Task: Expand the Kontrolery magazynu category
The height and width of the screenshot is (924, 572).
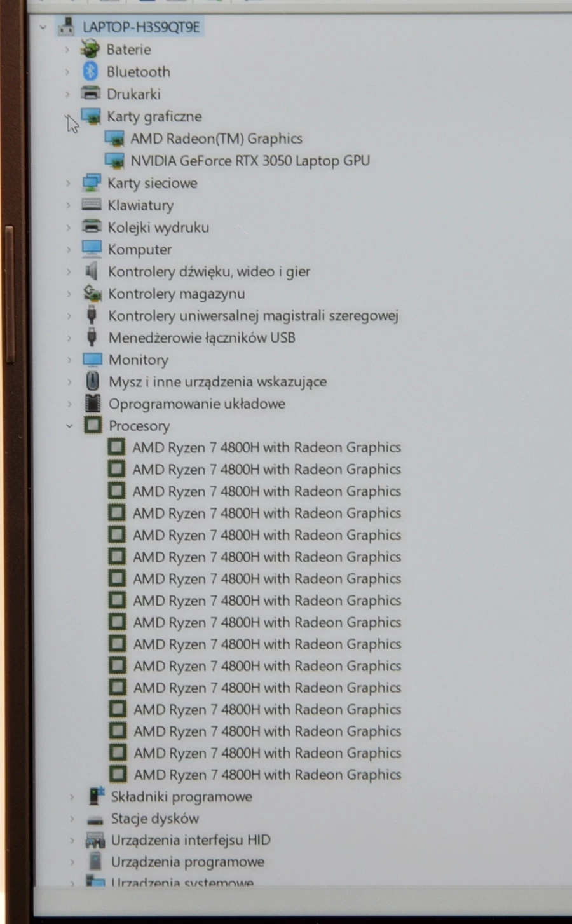Action: point(69,294)
